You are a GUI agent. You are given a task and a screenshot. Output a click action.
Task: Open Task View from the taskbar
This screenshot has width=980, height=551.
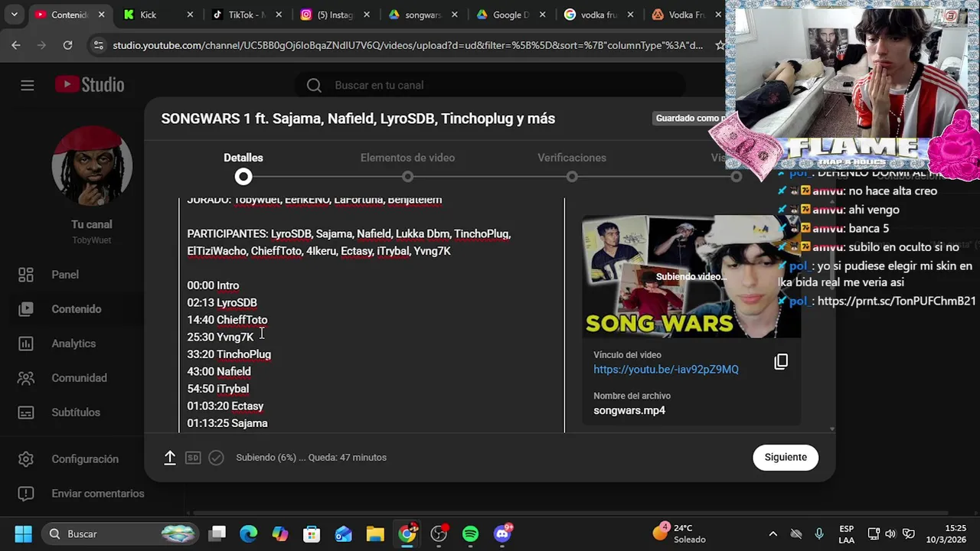click(x=217, y=533)
